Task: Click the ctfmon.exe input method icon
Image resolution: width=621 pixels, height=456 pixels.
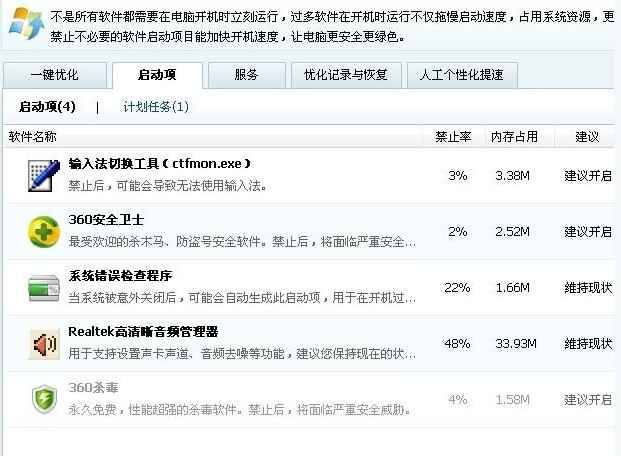Action: [x=44, y=175]
